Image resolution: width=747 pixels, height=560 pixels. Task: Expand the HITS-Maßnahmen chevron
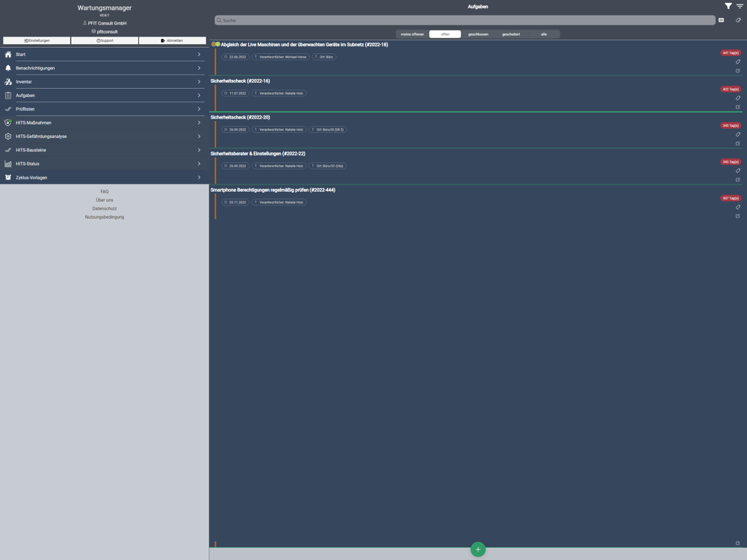199,123
